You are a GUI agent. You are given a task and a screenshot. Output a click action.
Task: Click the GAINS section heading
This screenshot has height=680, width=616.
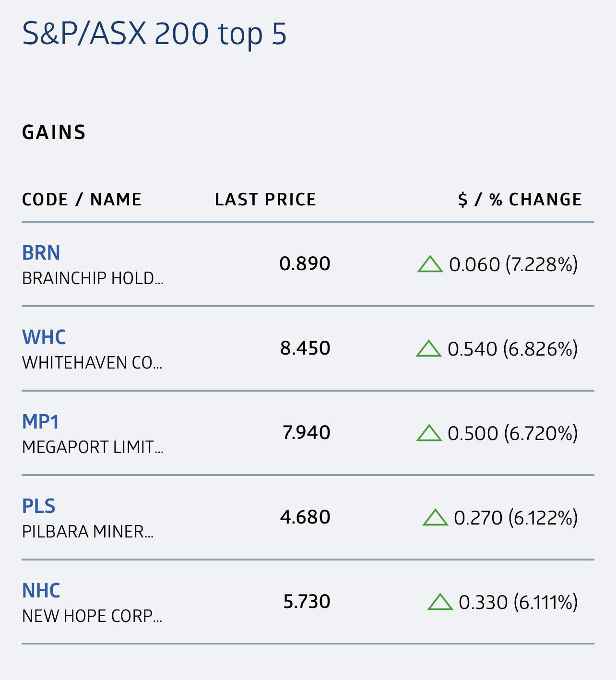[54, 132]
